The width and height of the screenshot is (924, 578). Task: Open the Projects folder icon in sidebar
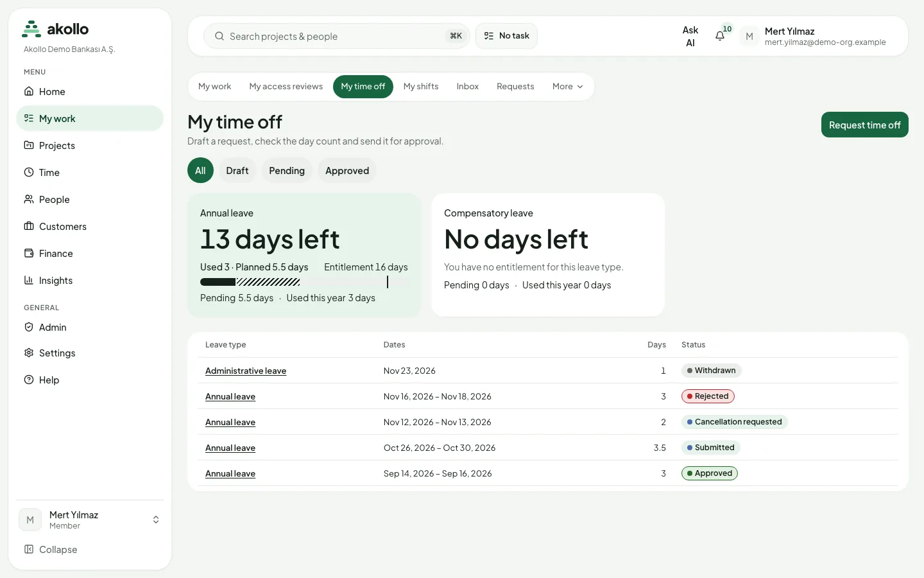(x=29, y=145)
